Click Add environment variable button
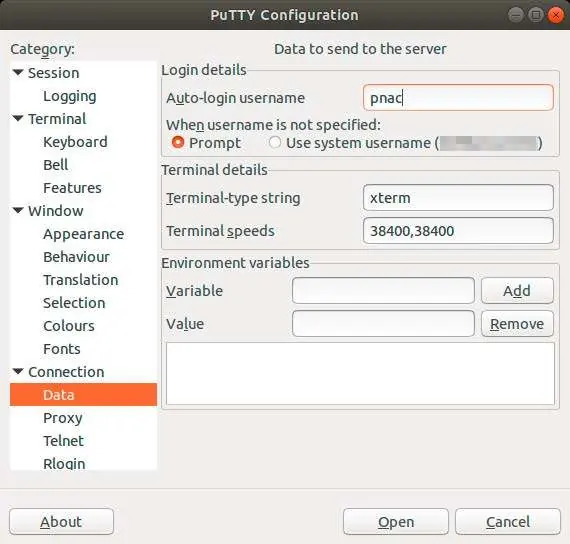This screenshot has height=544, width=570. [517, 291]
